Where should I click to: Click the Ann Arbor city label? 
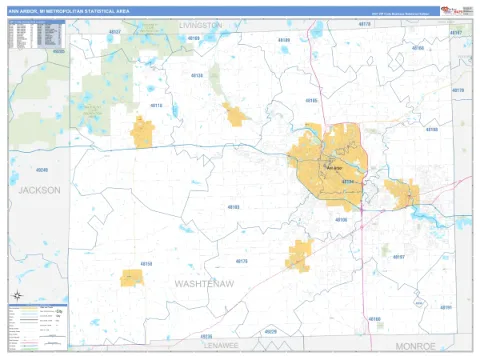(334, 168)
